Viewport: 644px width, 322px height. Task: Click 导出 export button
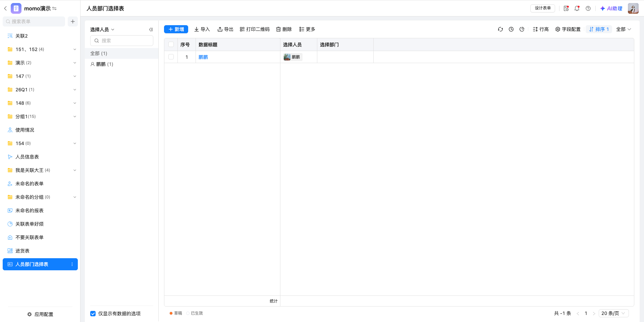tap(225, 29)
